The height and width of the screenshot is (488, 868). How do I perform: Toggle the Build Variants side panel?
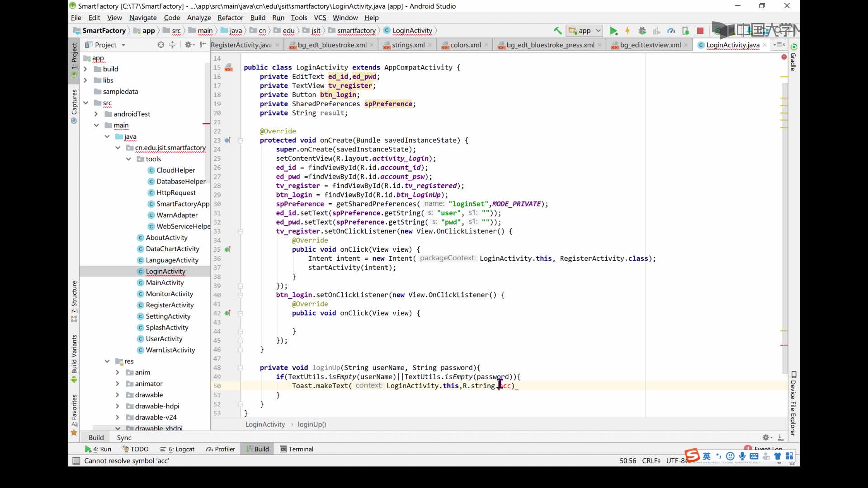pos(74,359)
